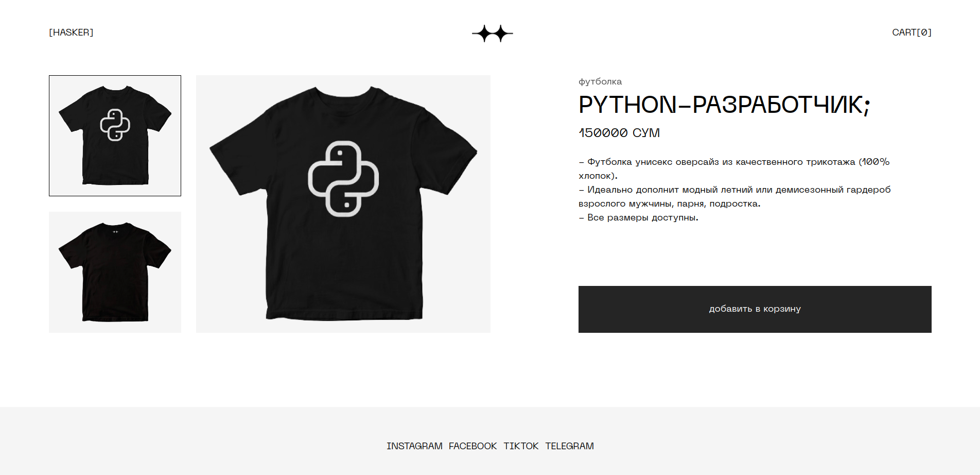Select the back-view plain shirt thumbnail
This screenshot has height=475, width=980.
[115, 272]
